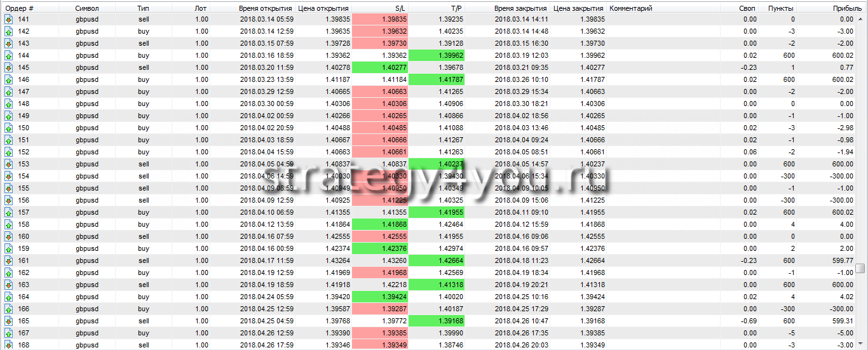Click the icon beside order 163

point(8,285)
